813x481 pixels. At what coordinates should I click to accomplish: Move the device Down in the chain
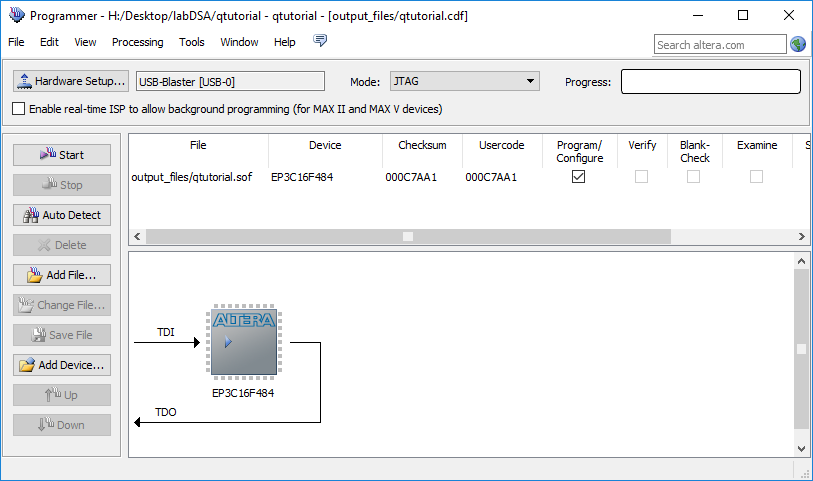(x=62, y=426)
